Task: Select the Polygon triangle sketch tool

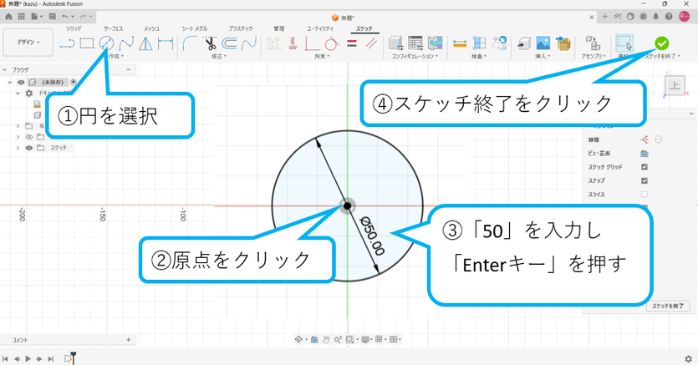Action: tap(146, 43)
